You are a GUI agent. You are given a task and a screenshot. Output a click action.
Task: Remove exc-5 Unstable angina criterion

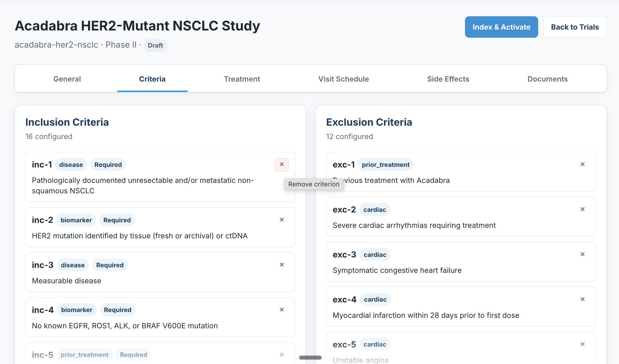coord(582,344)
